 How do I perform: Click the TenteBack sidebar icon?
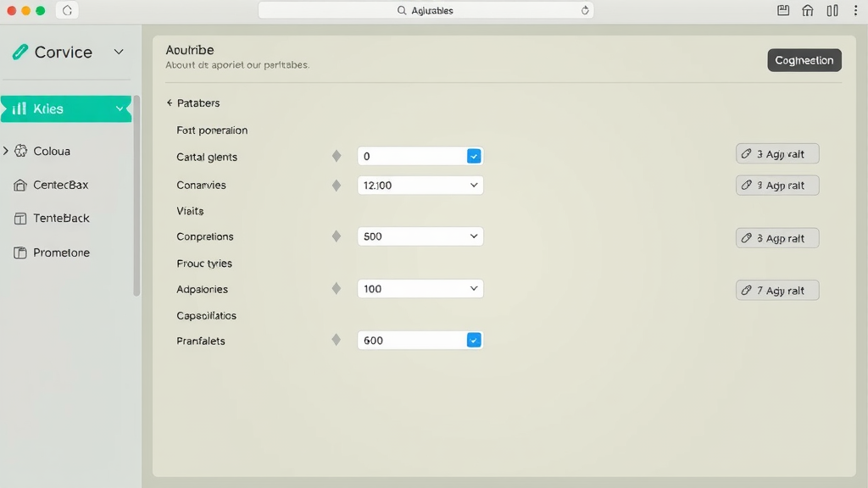point(20,219)
